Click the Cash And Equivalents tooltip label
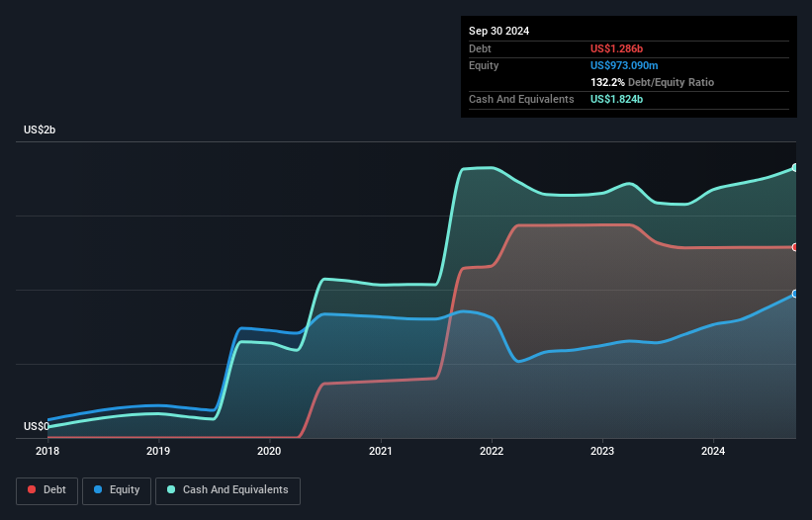812x520 pixels. click(521, 99)
